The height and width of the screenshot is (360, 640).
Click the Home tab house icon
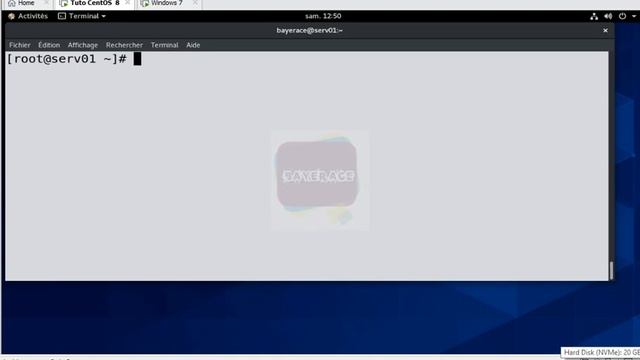(12, 3)
